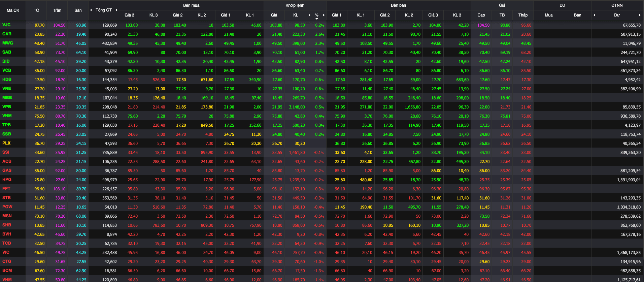644x282 pixels.
Task: Select the HDB ticker row
Action: pyautogui.click(x=7, y=80)
